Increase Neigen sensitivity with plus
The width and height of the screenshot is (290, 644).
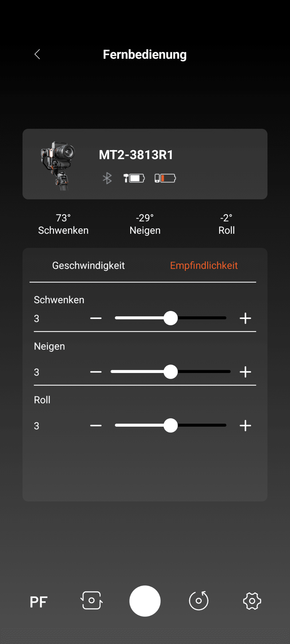(x=245, y=372)
